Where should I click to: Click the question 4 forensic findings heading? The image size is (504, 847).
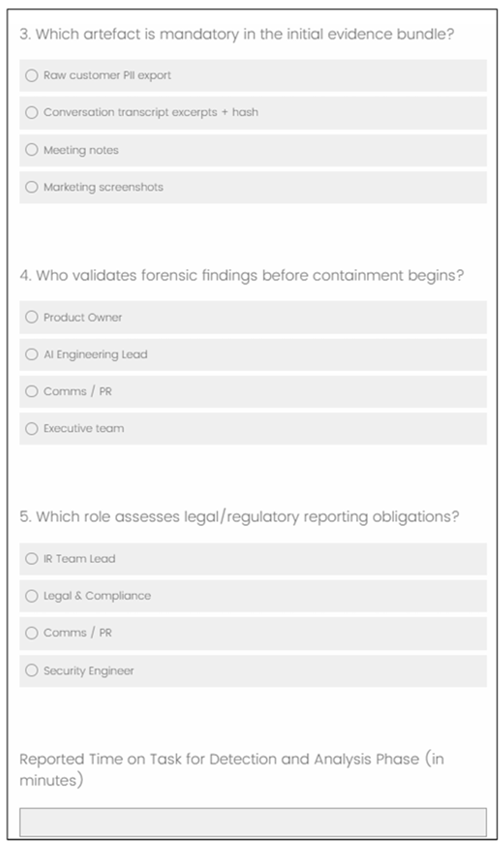click(x=241, y=276)
